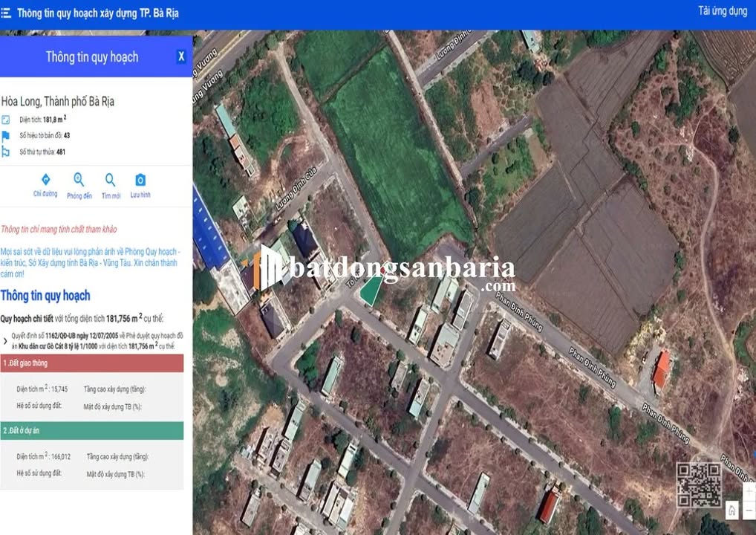Select the Tìm mới search icon
The image size is (756, 535).
pyautogui.click(x=111, y=180)
